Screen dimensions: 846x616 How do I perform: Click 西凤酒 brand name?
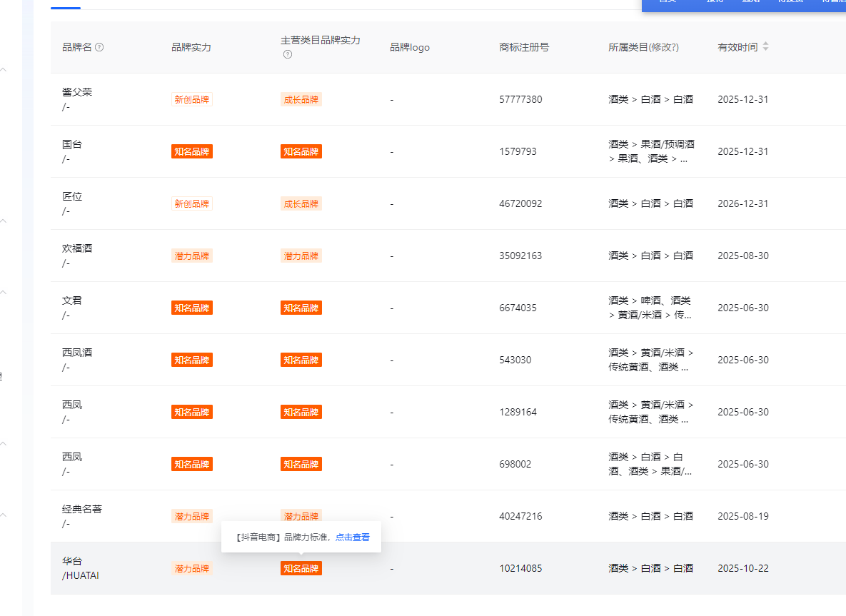click(x=77, y=353)
